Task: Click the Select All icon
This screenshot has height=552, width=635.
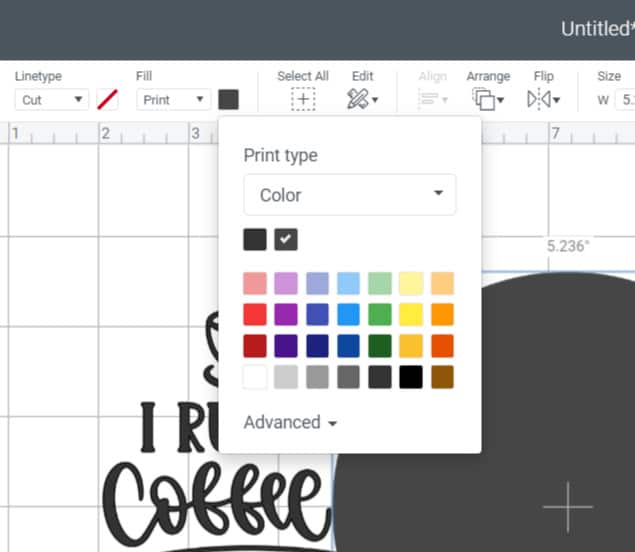Action: click(303, 100)
